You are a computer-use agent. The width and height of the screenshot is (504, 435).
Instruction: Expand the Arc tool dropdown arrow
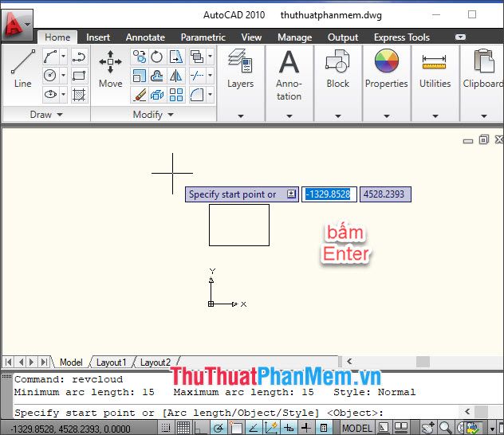(63, 57)
